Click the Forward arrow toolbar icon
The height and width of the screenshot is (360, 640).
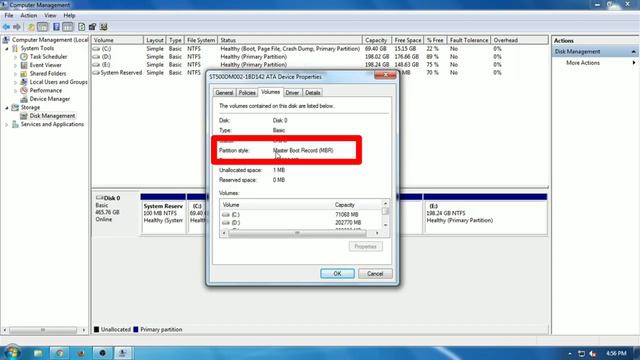[x=17, y=27]
